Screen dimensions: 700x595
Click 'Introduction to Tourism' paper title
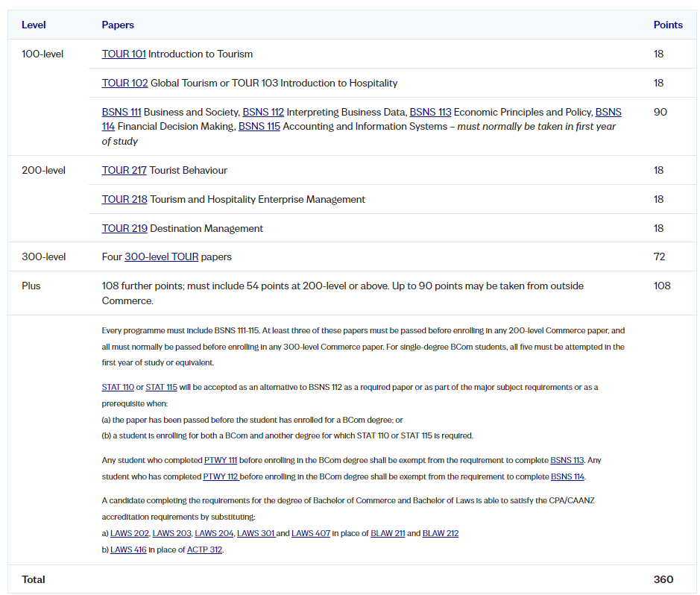(201, 54)
